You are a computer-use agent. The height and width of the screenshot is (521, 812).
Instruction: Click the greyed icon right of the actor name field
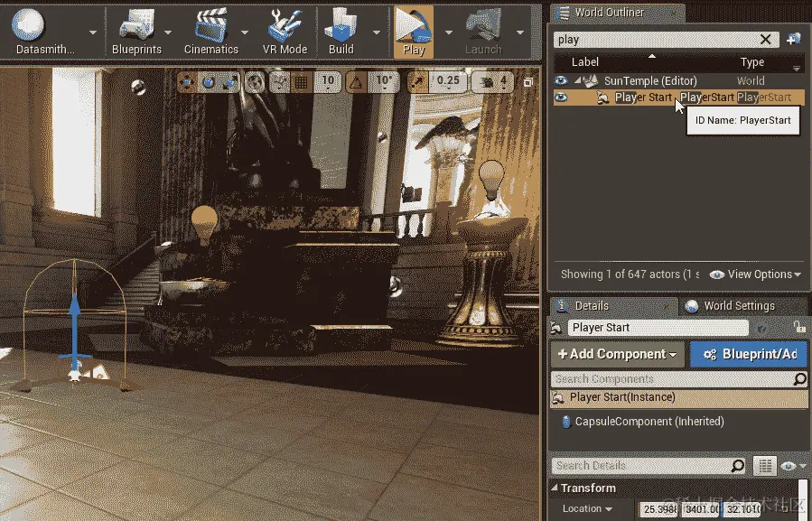tap(762, 328)
